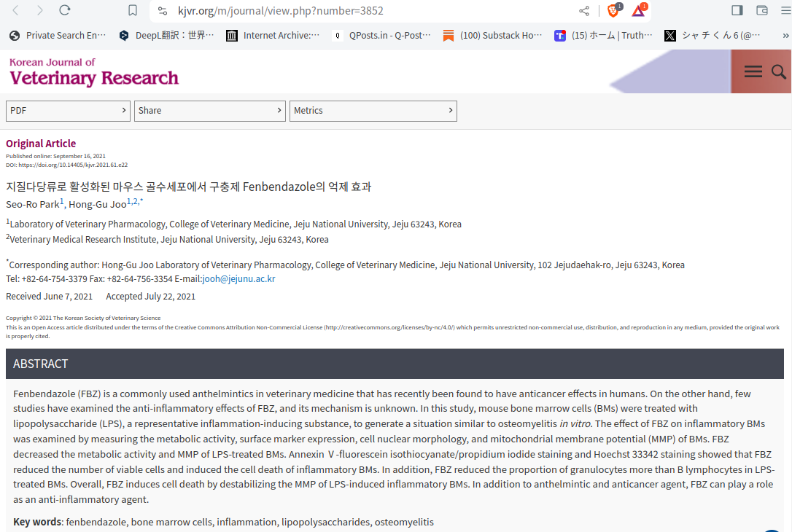Expand the PDF dropdown
Screen dimensions: 792x532
[x=69, y=111]
